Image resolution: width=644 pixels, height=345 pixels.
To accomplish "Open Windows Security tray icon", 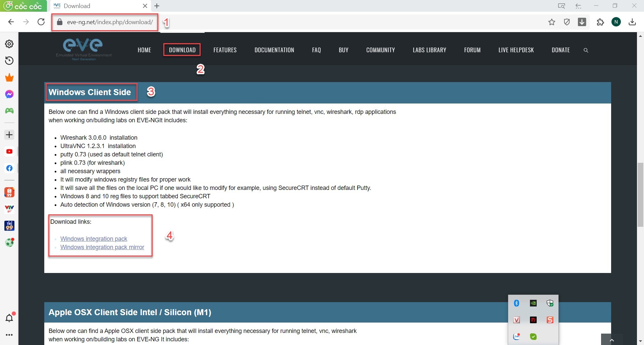I will pos(550,303).
